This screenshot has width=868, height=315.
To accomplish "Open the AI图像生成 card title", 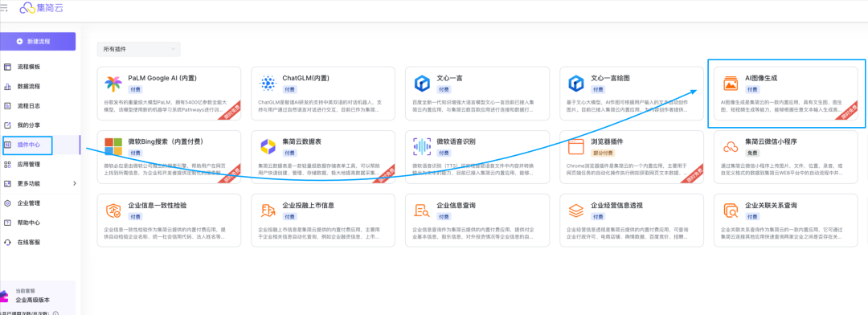I will [x=761, y=78].
